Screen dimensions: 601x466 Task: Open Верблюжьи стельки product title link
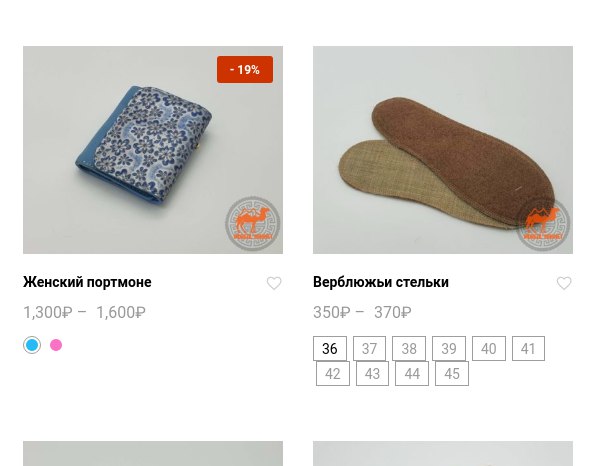[381, 282]
